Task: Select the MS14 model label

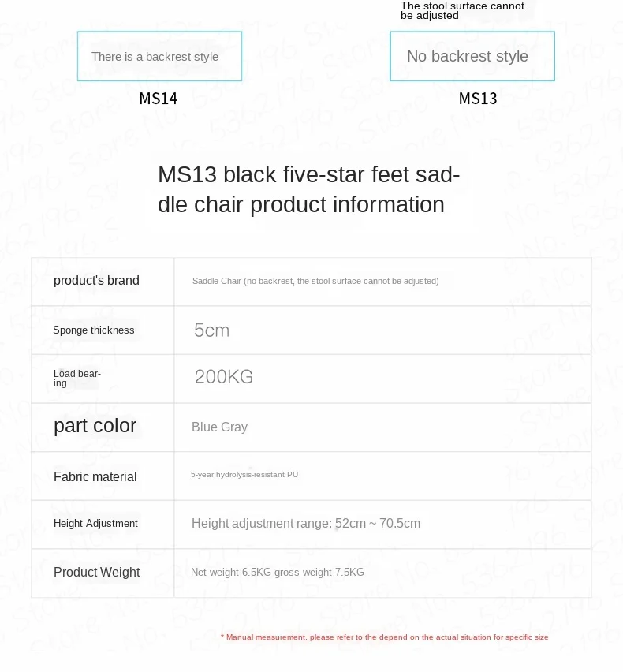Action: coord(159,99)
